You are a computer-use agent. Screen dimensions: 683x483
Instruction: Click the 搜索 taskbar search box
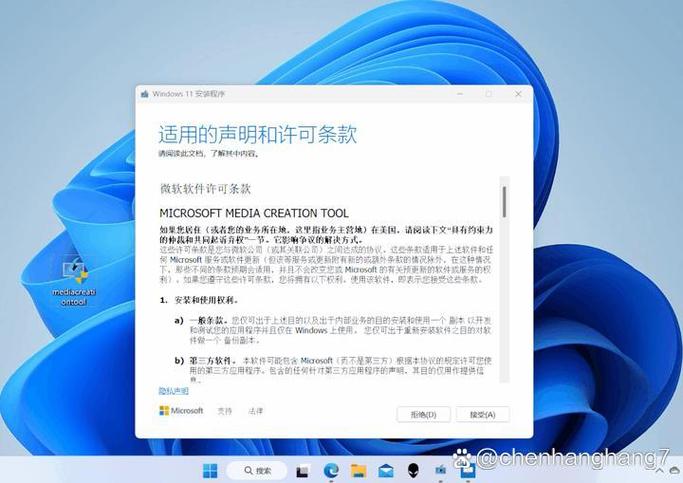[x=257, y=470]
